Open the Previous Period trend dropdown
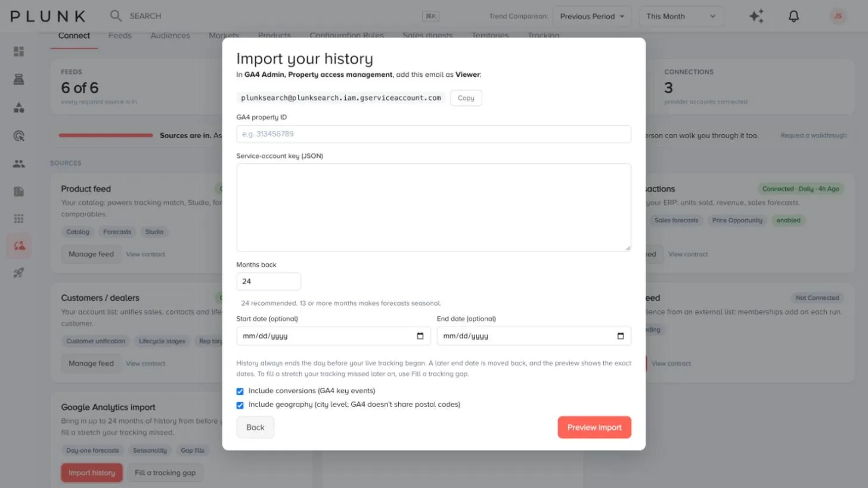868x488 pixels. coord(592,16)
